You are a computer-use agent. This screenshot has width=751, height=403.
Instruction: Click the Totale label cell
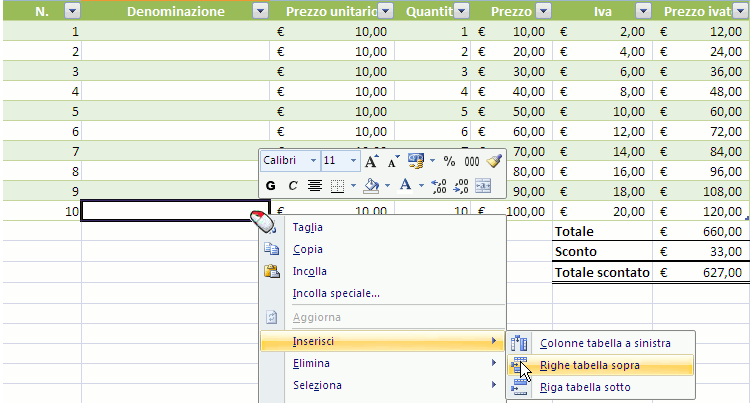click(602, 231)
